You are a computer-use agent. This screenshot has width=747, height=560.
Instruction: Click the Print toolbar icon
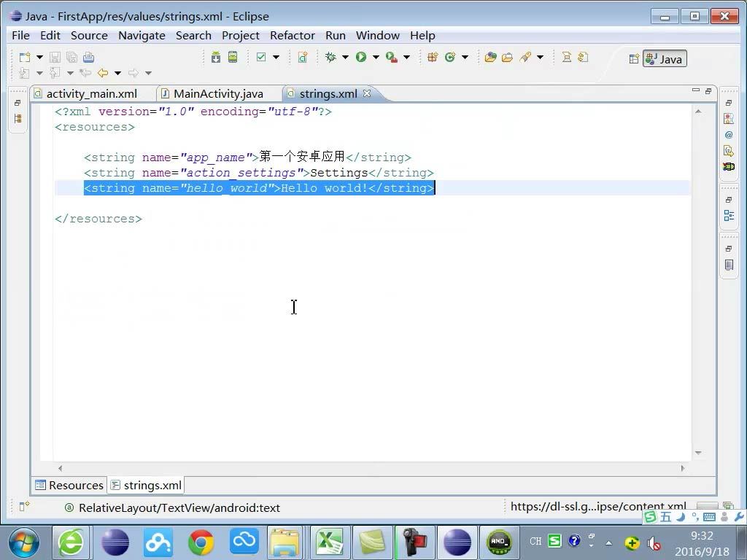coord(88,58)
